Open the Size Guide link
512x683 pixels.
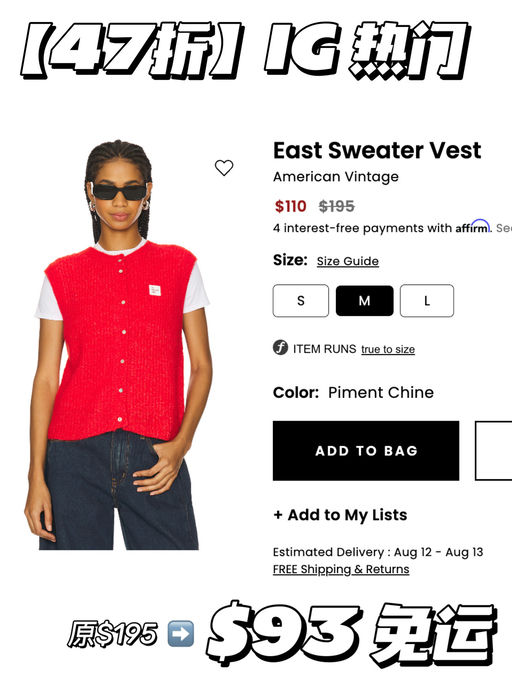(x=348, y=261)
